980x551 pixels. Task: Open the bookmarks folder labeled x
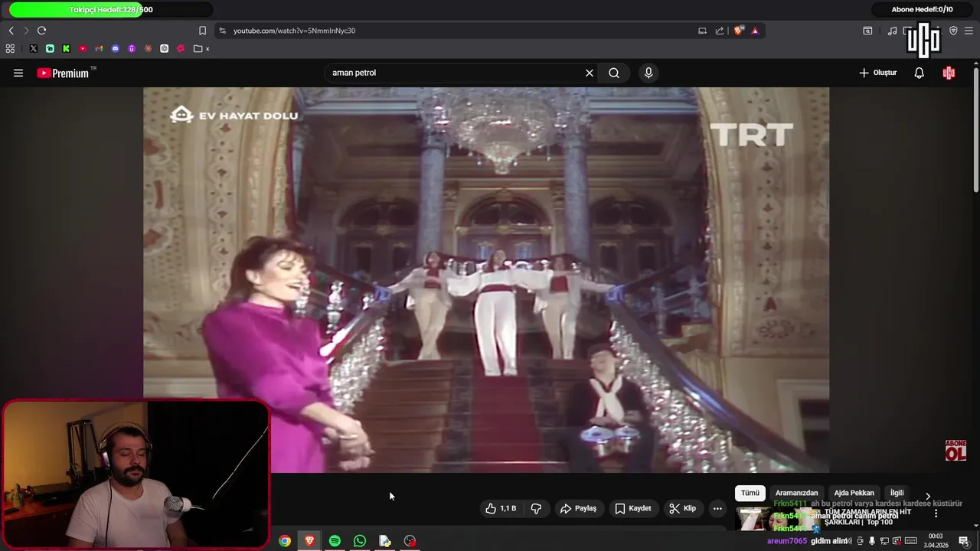202,48
